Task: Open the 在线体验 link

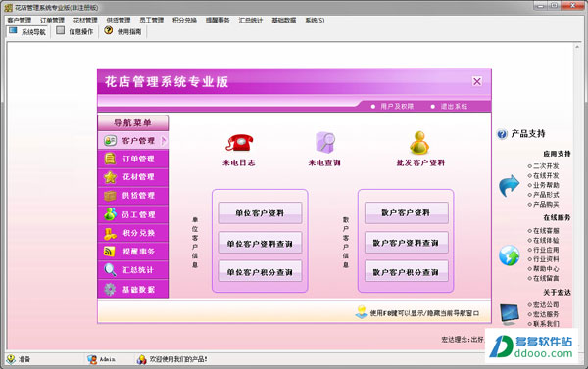Action: tap(546, 240)
